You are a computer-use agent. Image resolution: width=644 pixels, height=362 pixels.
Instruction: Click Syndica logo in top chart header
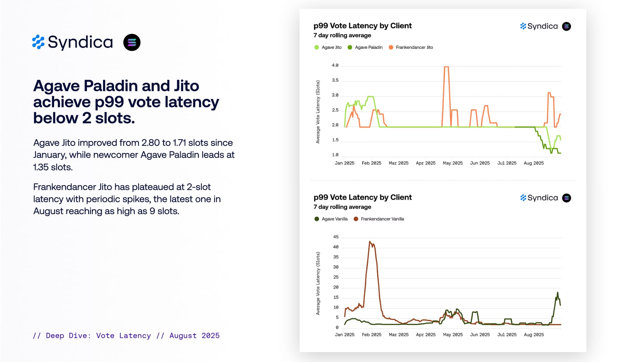click(x=539, y=26)
